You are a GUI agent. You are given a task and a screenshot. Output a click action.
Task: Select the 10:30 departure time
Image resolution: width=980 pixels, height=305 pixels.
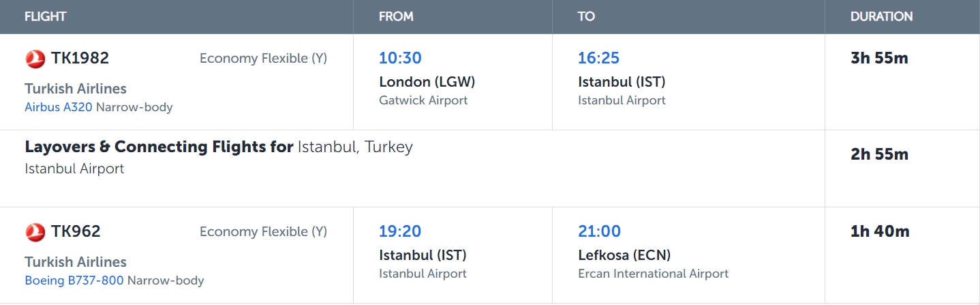(400, 59)
